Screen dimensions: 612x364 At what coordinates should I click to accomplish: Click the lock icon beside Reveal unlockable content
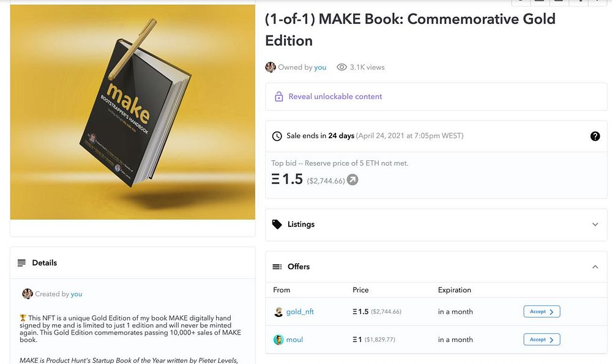(279, 97)
